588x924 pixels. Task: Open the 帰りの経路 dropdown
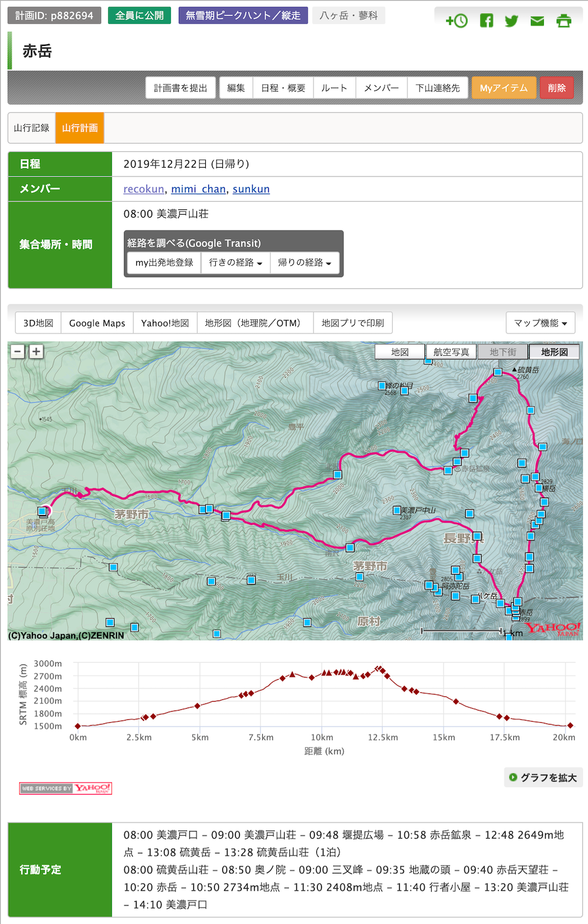pos(304,263)
